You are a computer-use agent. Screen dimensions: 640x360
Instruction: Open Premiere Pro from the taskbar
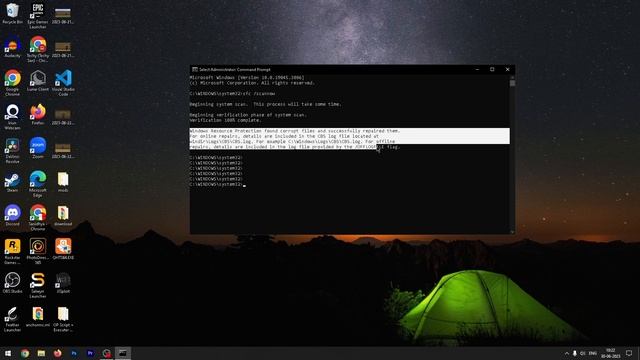[x=90, y=353]
